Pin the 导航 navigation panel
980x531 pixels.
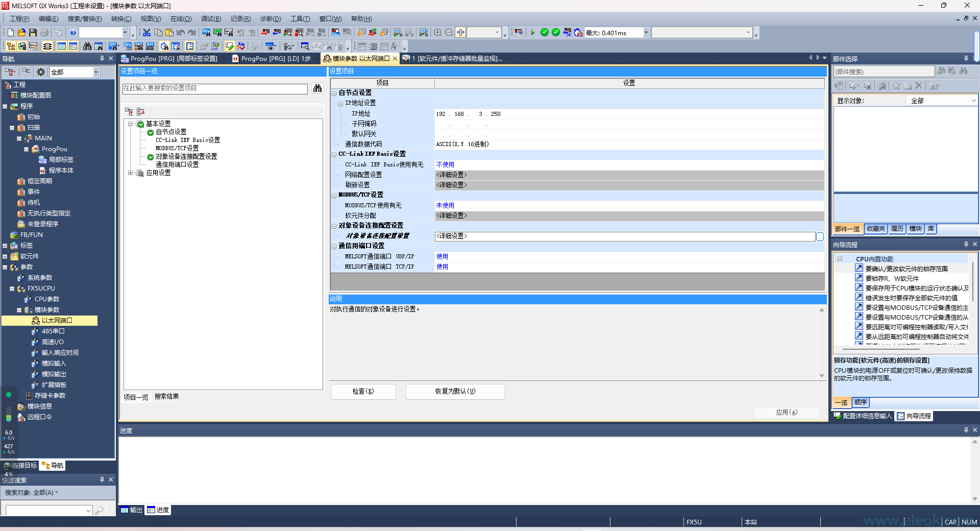point(102,59)
